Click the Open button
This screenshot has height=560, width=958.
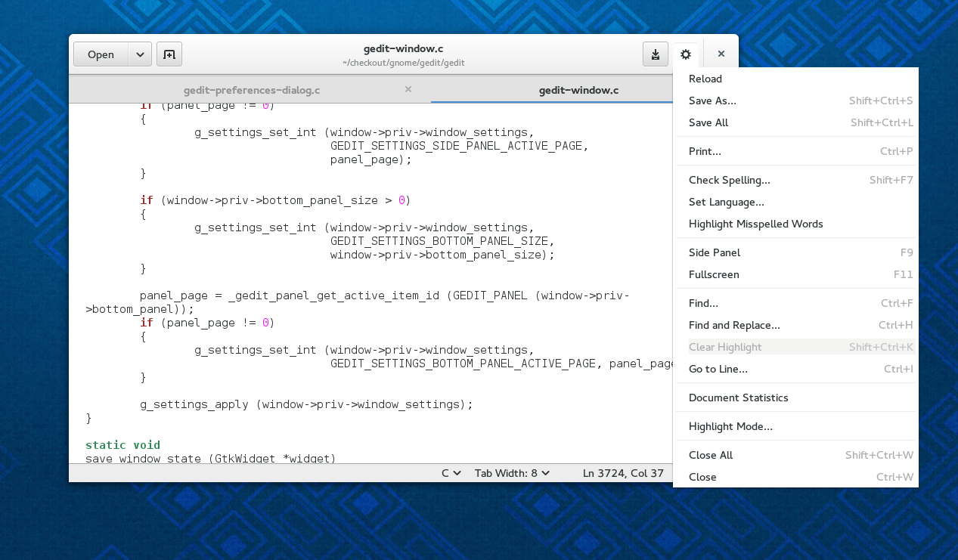pos(101,54)
